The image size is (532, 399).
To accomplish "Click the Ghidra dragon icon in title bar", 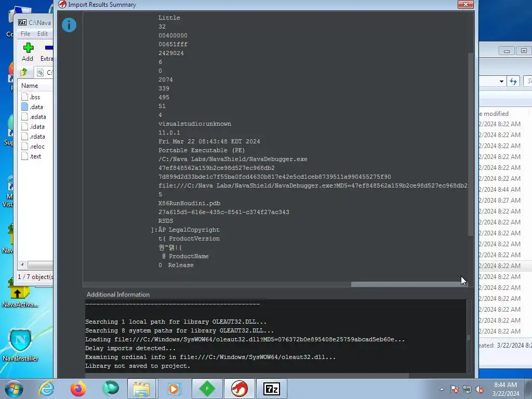I will coord(62,4).
